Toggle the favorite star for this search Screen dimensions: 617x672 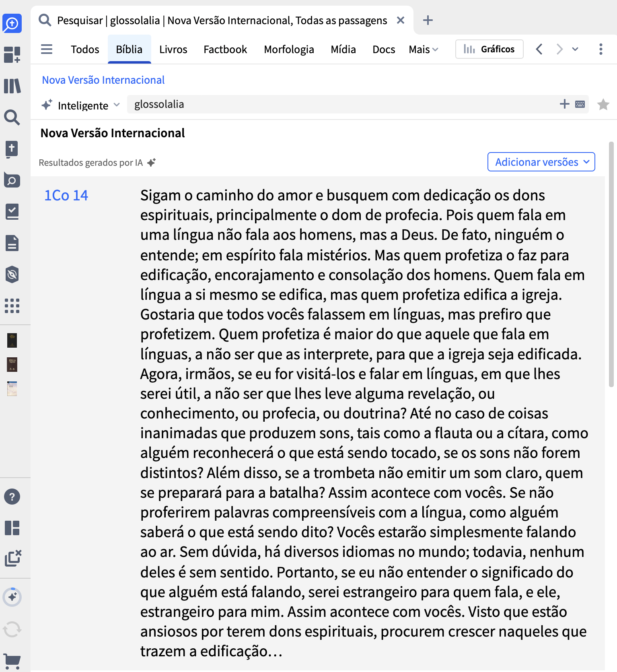click(603, 105)
